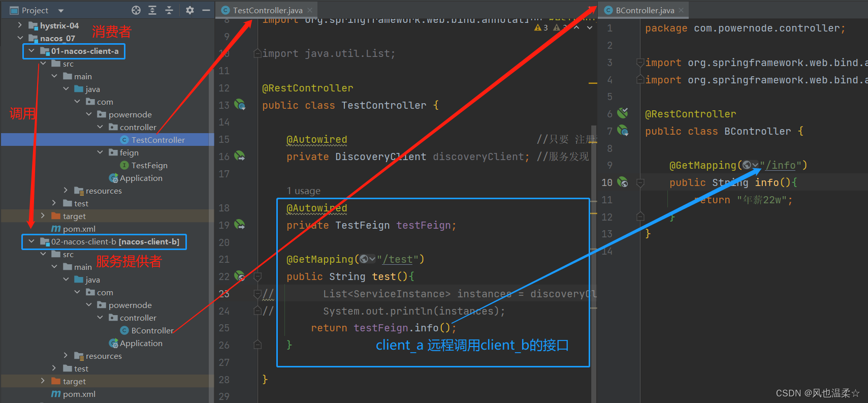This screenshot has height=403, width=868.
Task: Click autowired gutter icon at line 19
Action: coord(240,224)
